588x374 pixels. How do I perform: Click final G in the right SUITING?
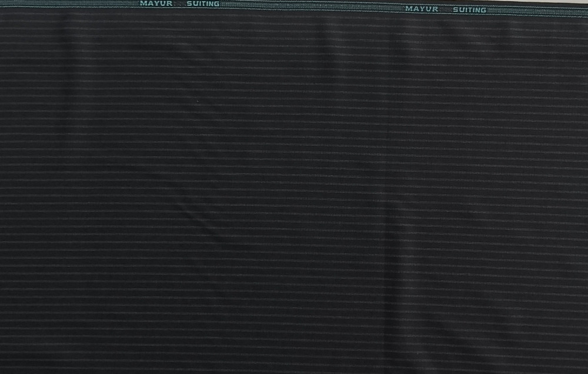pyautogui.click(x=483, y=10)
